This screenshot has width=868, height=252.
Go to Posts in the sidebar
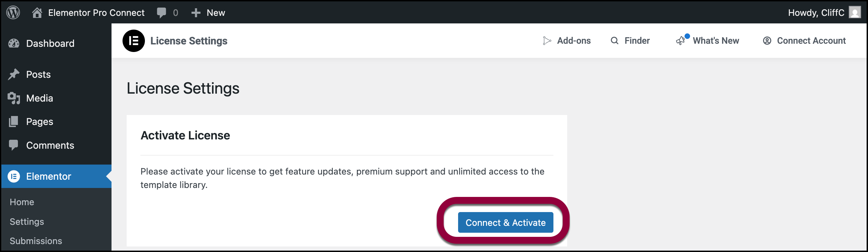click(38, 74)
